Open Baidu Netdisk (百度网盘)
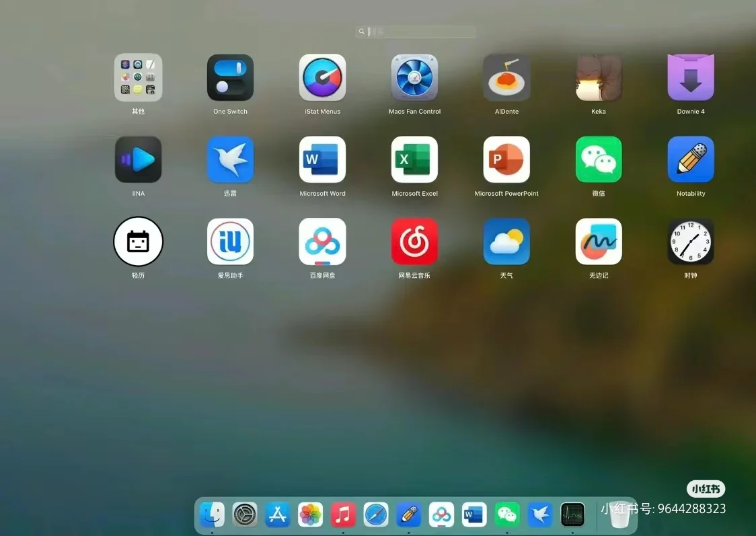 point(322,241)
